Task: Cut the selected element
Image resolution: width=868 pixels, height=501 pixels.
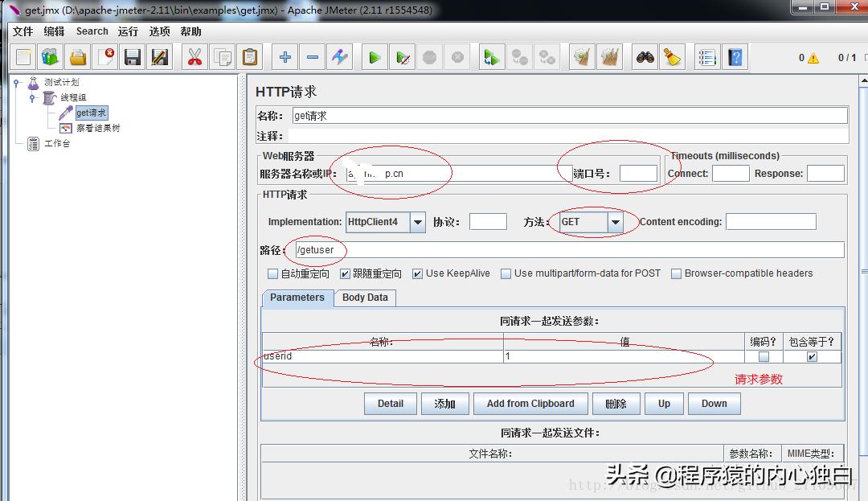Action: pyautogui.click(x=194, y=56)
